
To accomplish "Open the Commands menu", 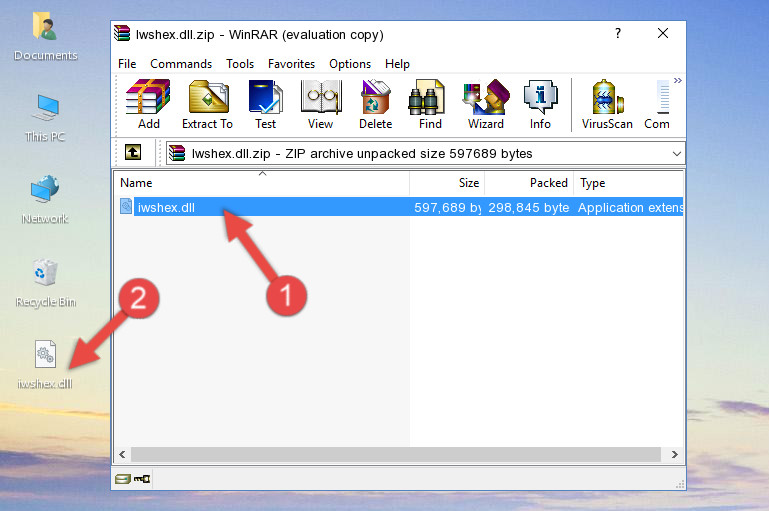I will tap(181, 64).
